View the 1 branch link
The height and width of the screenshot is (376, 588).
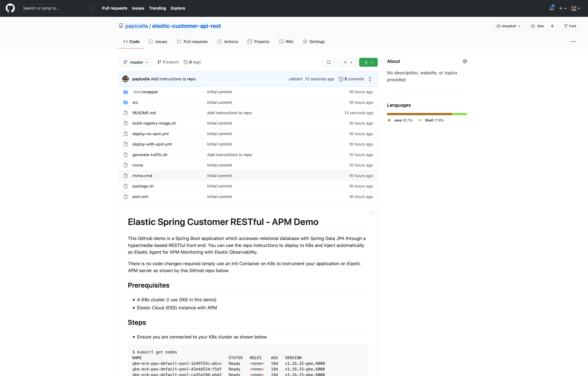click(168, 62)
